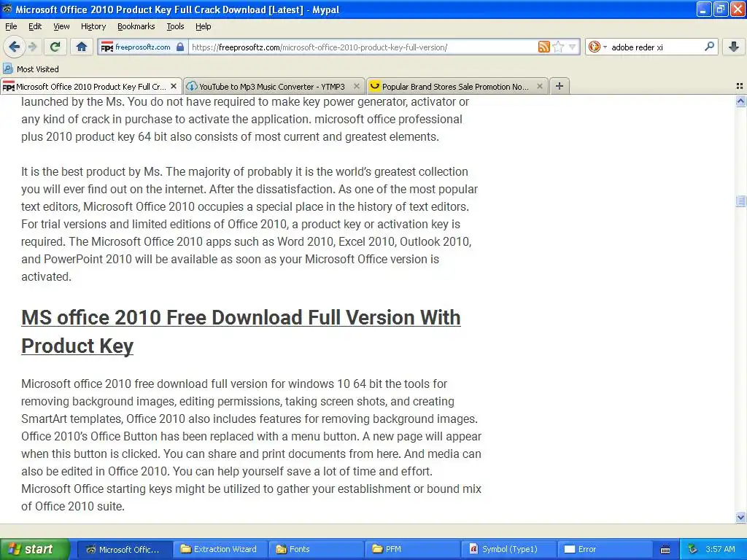The image size is (747, 560).
Task: Open a new tab with plus button
Action: click(x=560, y=86)
